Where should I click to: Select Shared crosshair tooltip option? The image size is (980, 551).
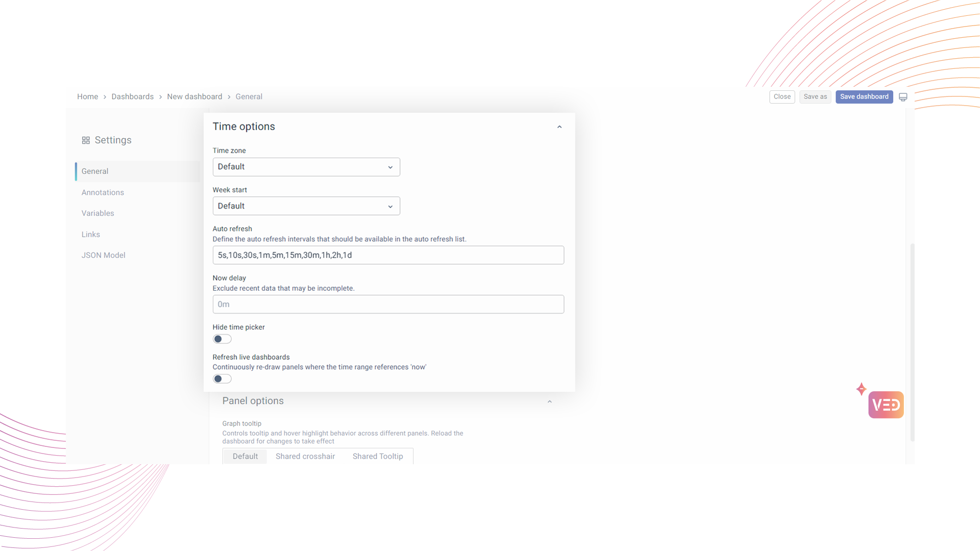coord(305,457)
